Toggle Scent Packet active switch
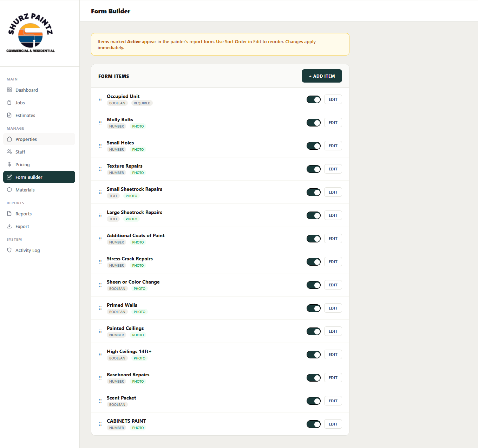Image resolution: width=478 pixels, height=448 pixels. pyautogui.click(x=314, y=401)
